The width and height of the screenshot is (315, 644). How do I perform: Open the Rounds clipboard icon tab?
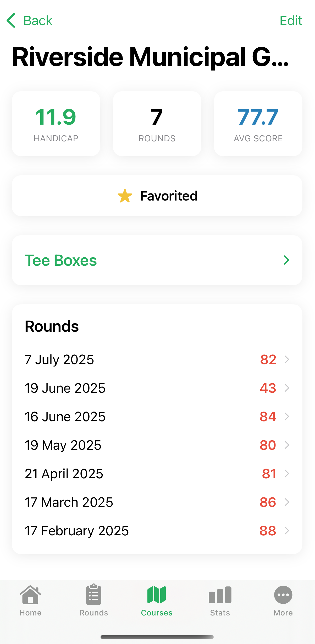(x=94, y=595)
